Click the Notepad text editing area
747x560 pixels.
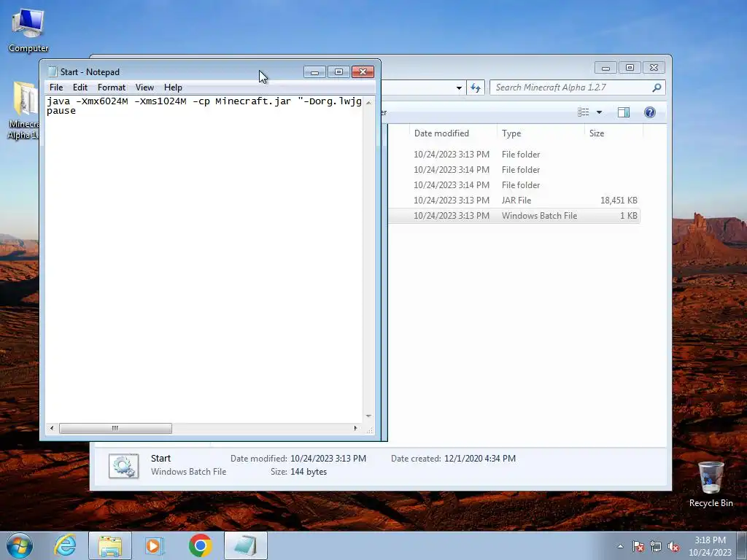click(x=204, y=260)
